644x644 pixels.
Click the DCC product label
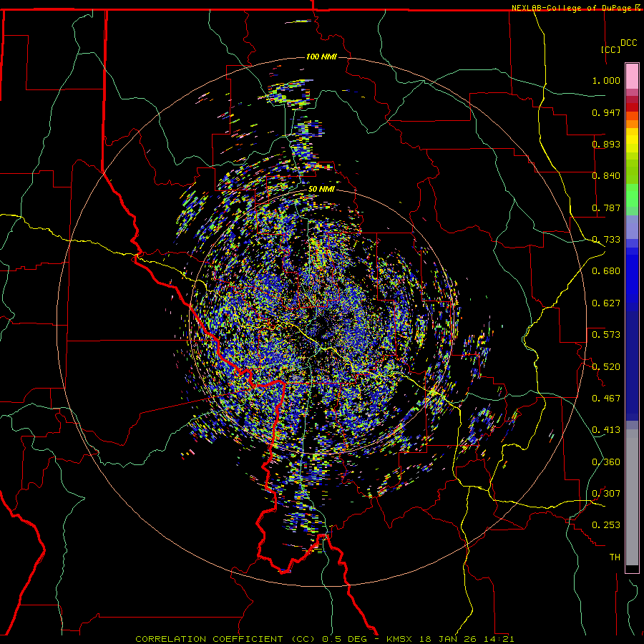pos(628,43)
